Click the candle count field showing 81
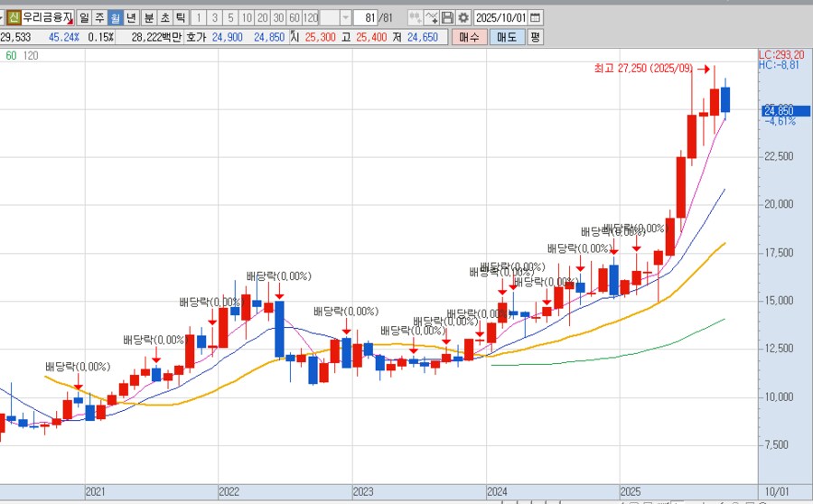This screenshot has width=813, height=504. coord(365,17)
